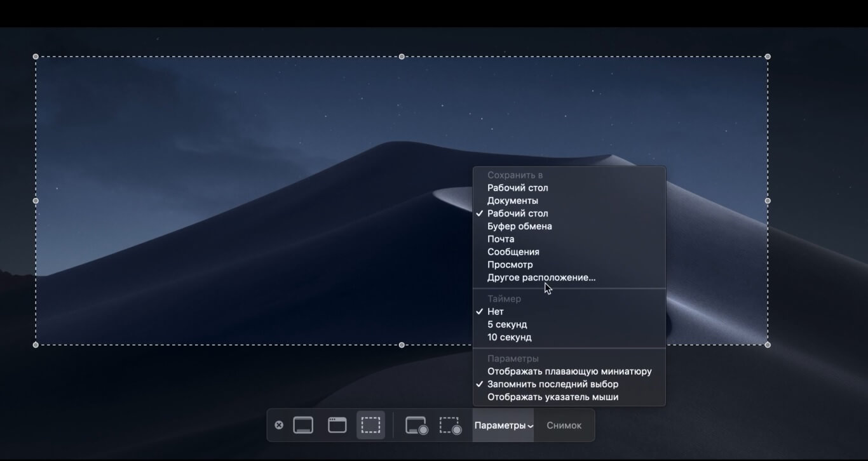Viewport: 868px width, 461px height.
Task: Click the top-middle selection edge handle
Action: (402, 57)
